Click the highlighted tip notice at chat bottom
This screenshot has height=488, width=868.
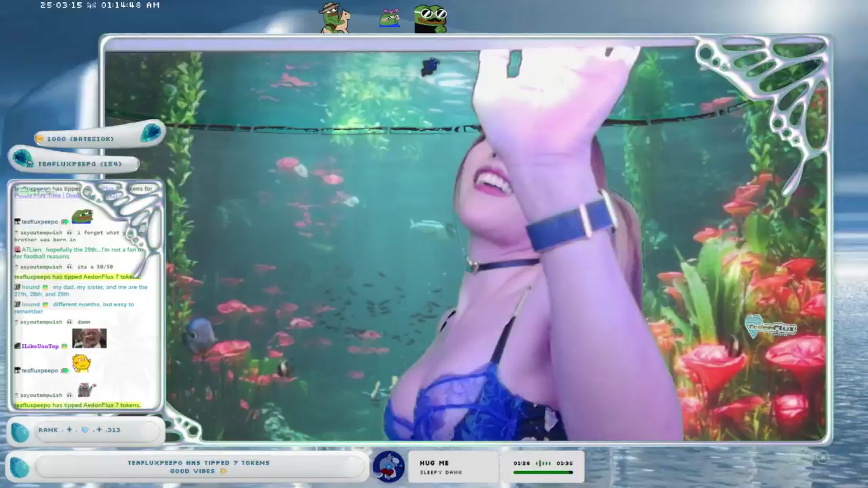tap(77, 405)
